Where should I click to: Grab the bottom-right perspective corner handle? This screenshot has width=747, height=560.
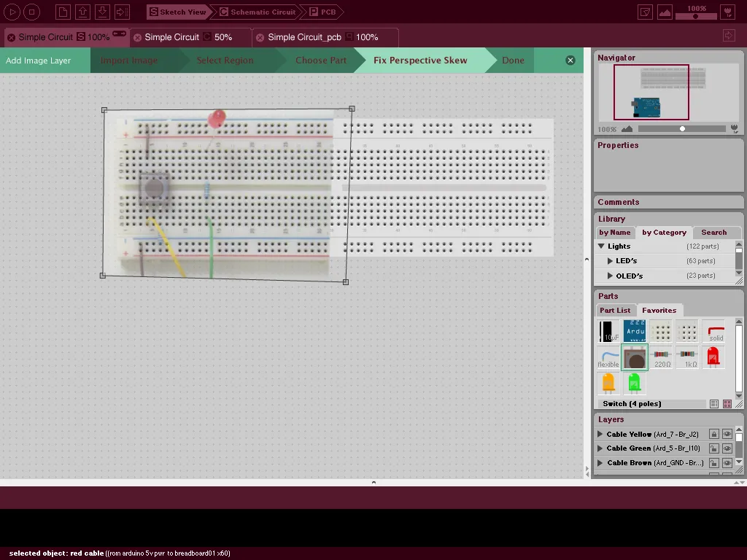click(x=346, y=282)
